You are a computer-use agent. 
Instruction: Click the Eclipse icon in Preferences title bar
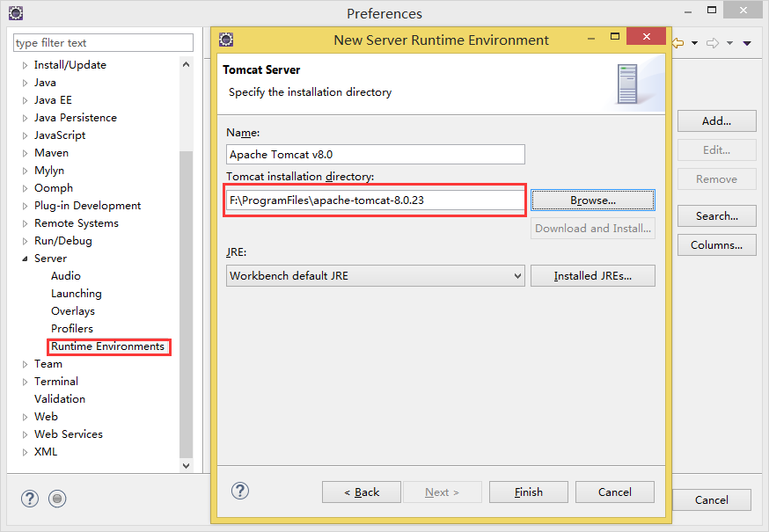[16, 13]
